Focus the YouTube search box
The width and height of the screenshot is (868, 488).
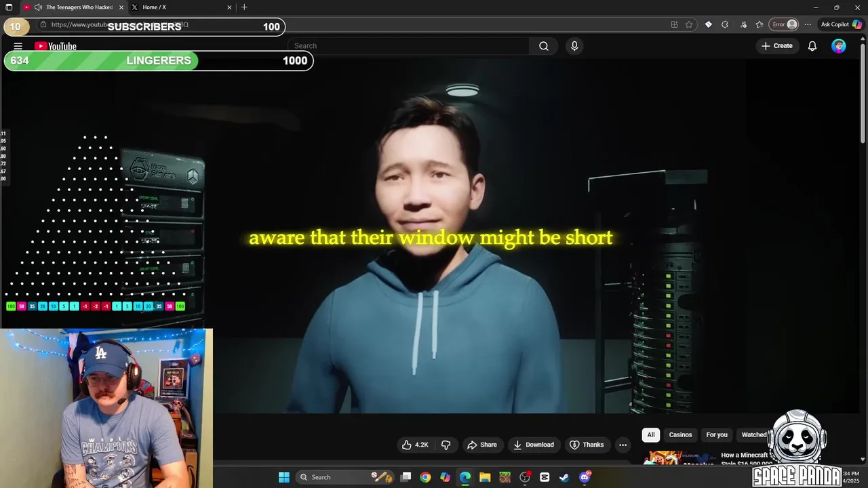click(408, 46)
